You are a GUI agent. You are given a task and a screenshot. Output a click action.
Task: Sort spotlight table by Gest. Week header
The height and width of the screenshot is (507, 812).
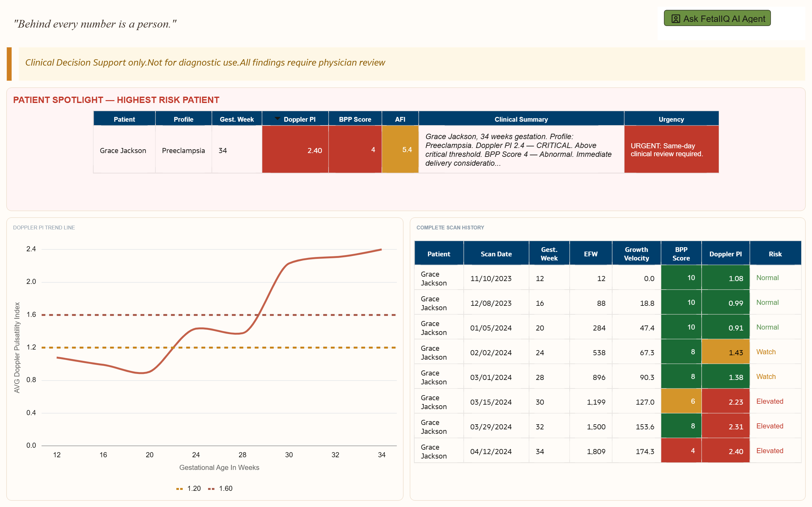tap(237, 119)
